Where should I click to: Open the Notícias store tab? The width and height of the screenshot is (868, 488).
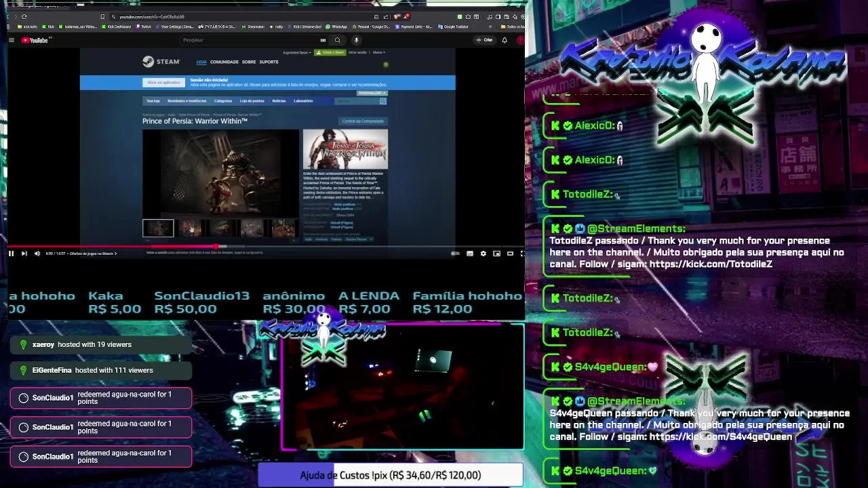coord(279,101)
